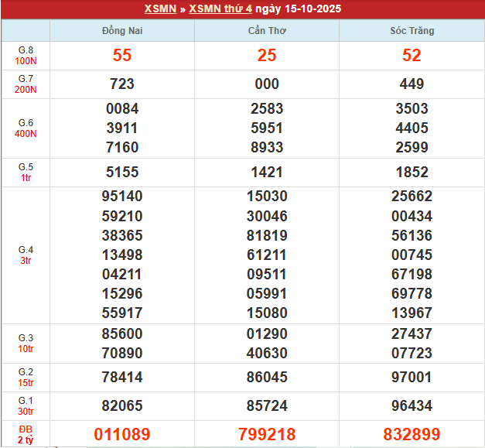Click the ĐB 2 tỷ prize label
Viewport: 485px width, 448px height.
26,434
